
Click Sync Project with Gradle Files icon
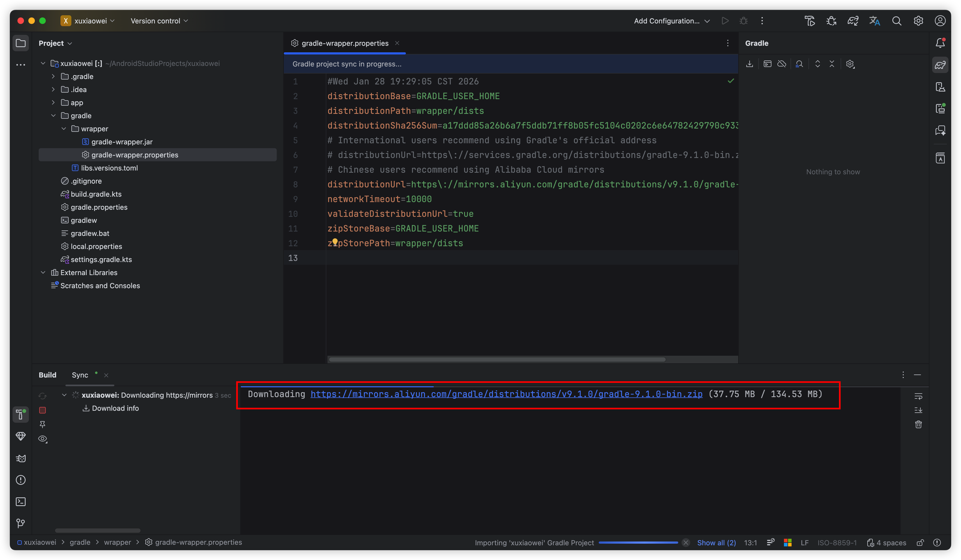pyautogui.click(x=853, y=21)
